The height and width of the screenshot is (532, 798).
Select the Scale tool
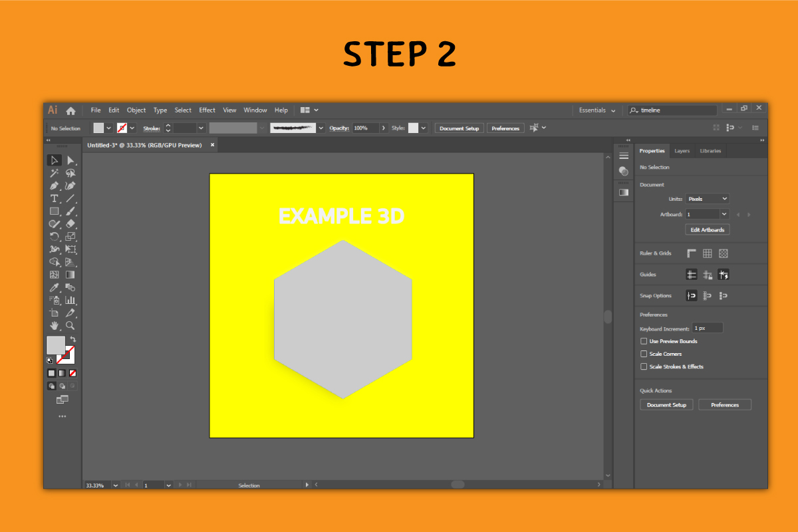point(70,236)
